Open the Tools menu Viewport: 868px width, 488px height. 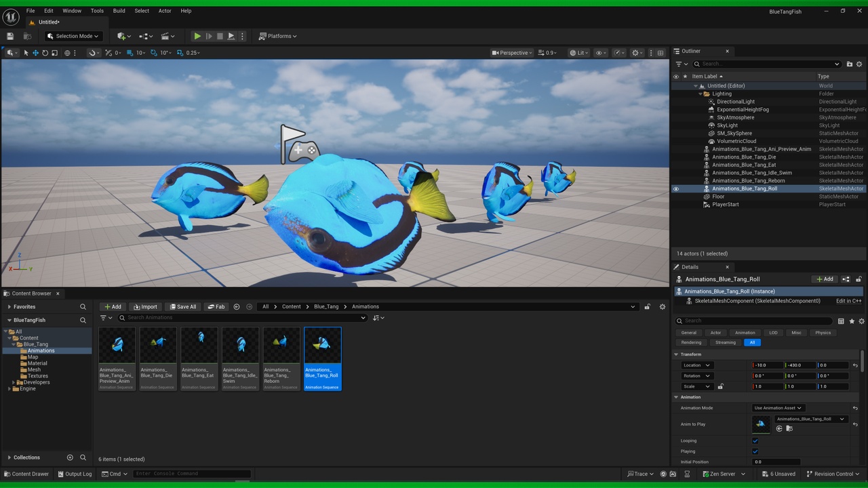click(x=97, y=11)
